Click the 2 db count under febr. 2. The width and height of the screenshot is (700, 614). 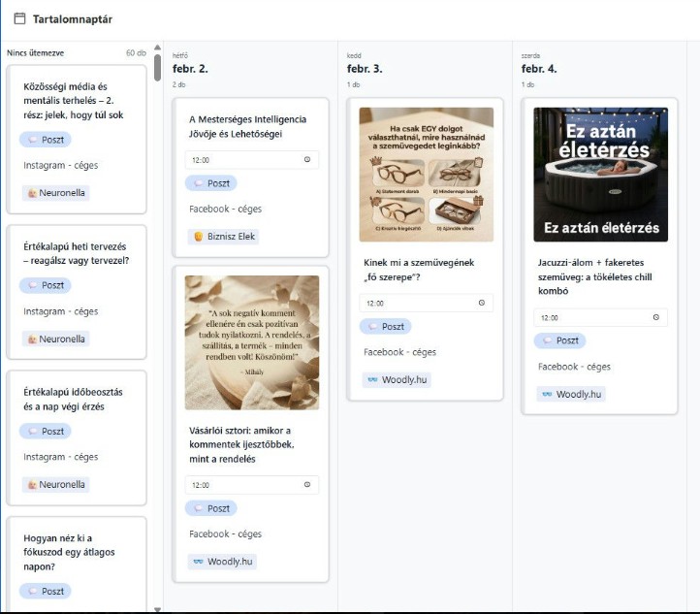(179, 84)
